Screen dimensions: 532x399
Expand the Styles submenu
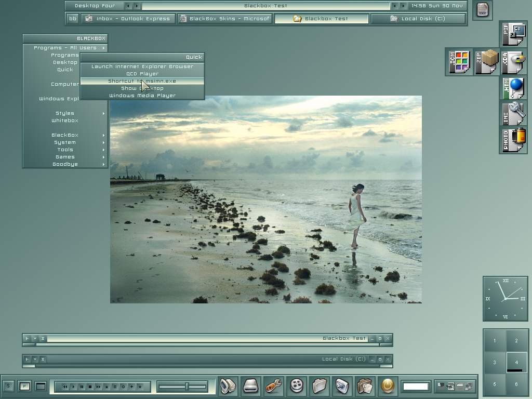[65, 113]
